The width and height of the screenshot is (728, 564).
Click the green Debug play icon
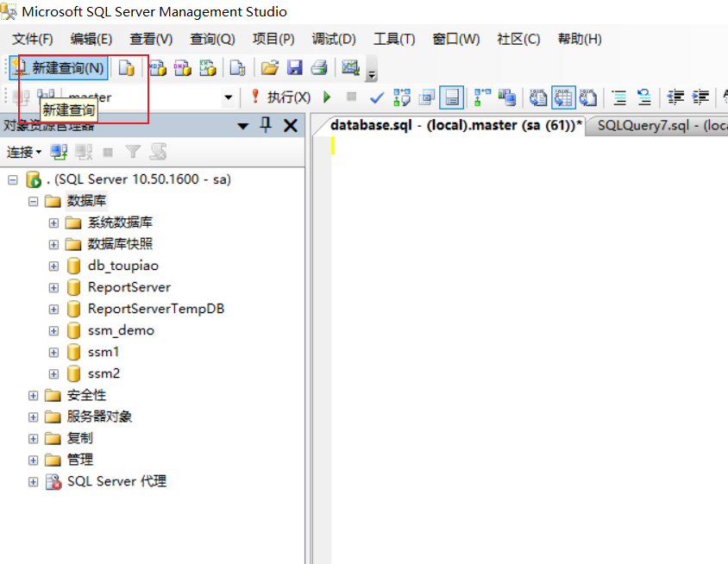point(327,97)
